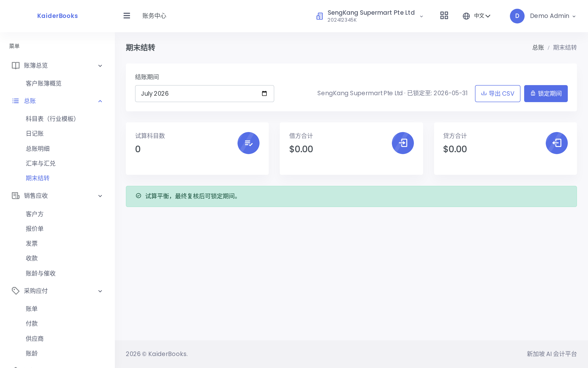Navigate to 汇率与汇兑
This screenshot has width=588, height=368.
41,163
